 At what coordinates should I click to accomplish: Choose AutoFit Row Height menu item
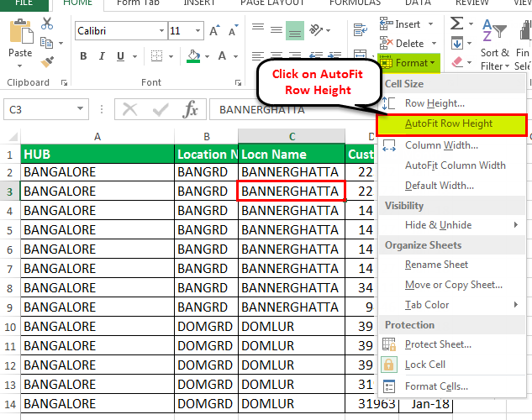(452, 125)
